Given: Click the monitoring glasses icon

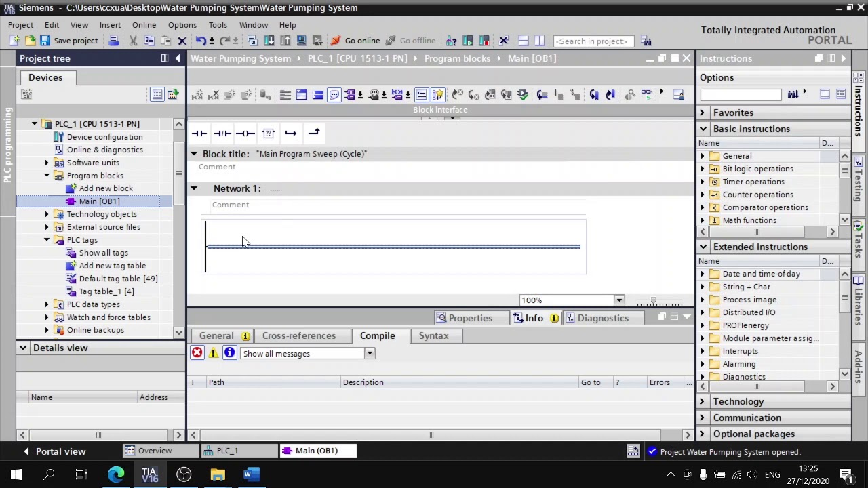Looking at the screenshot, I should tap(646, 95).
